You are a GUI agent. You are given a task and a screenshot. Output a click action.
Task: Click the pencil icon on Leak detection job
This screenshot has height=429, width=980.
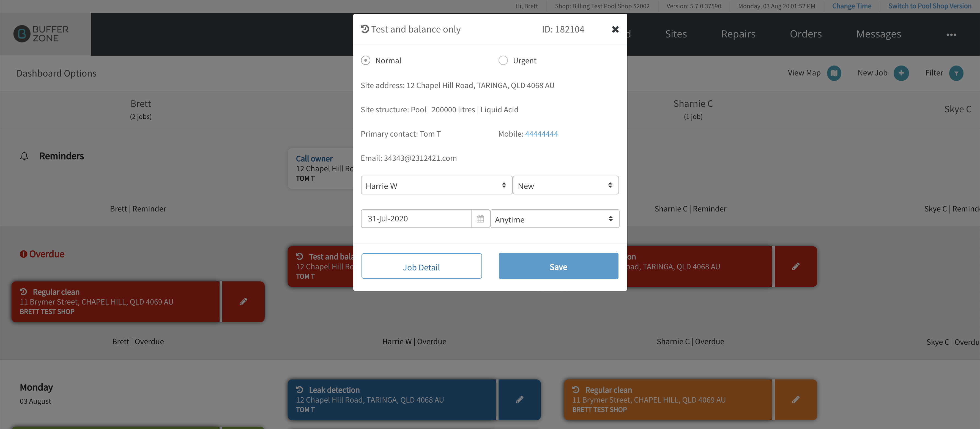click(x=519, y=399)
